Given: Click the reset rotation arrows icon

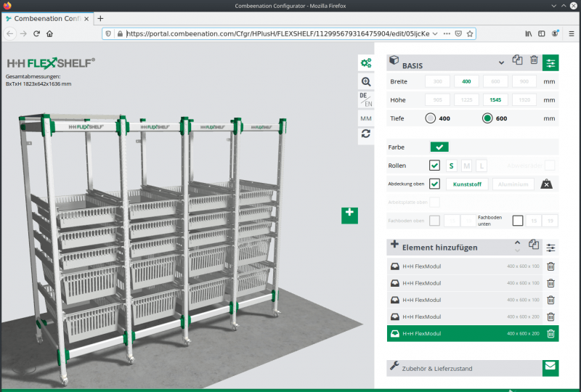Looking at the screenshot, I should (x=366, y=134).
